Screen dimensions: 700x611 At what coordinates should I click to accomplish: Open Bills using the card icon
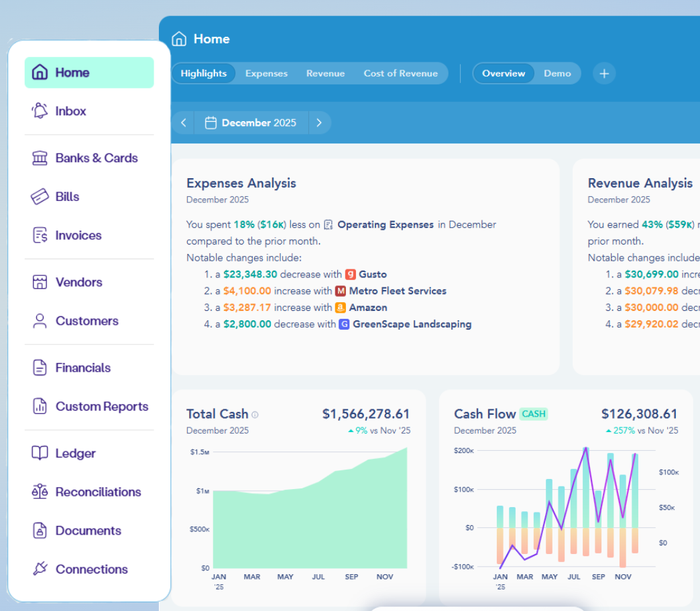pyautogui.click(x=39, y=196)
